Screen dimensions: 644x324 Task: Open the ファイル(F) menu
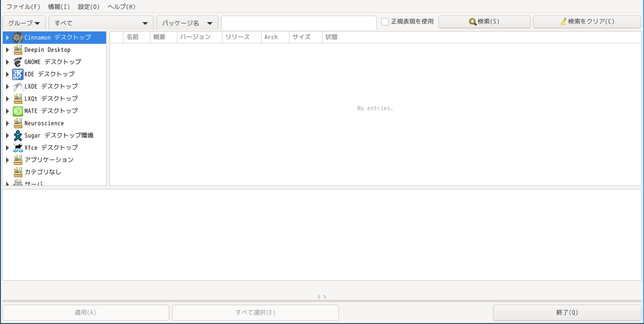(23, 7)
